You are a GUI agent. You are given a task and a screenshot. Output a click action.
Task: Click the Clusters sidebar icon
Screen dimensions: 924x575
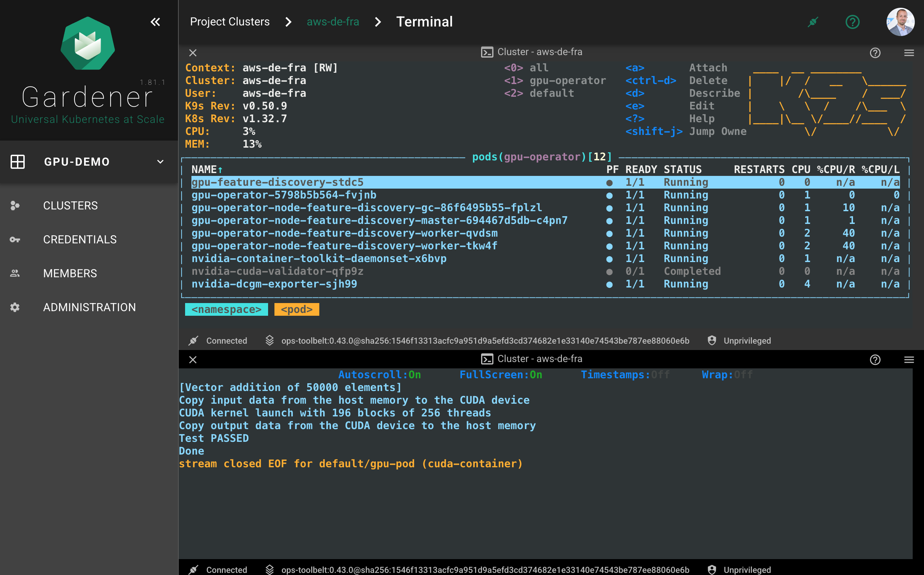click(x=15, y=205)
